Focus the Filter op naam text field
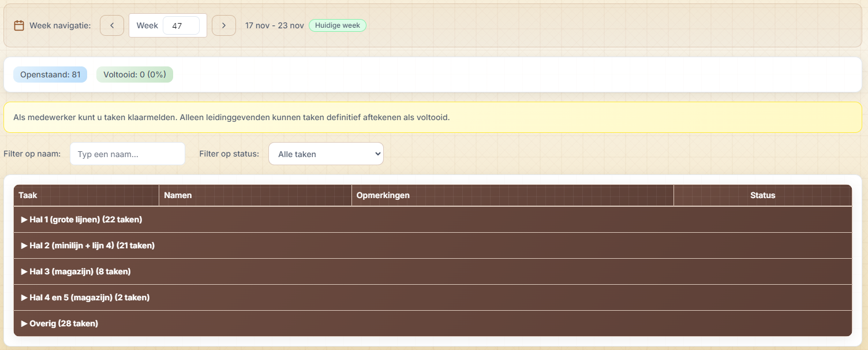The width and height of the screenshot is (868, 350). [128, 154]
